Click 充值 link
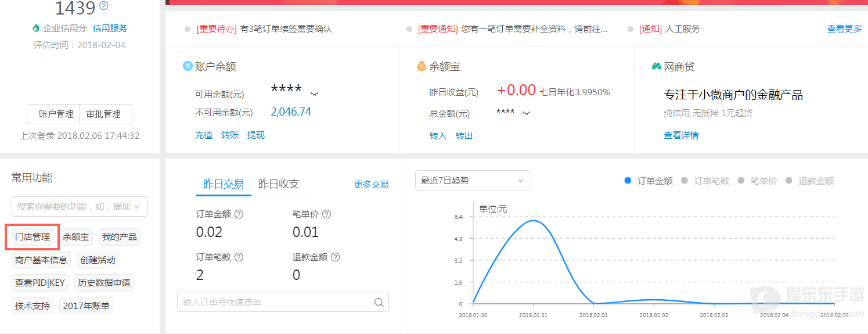Viewport: 868px width, 334px height. (x=204, y=135)
